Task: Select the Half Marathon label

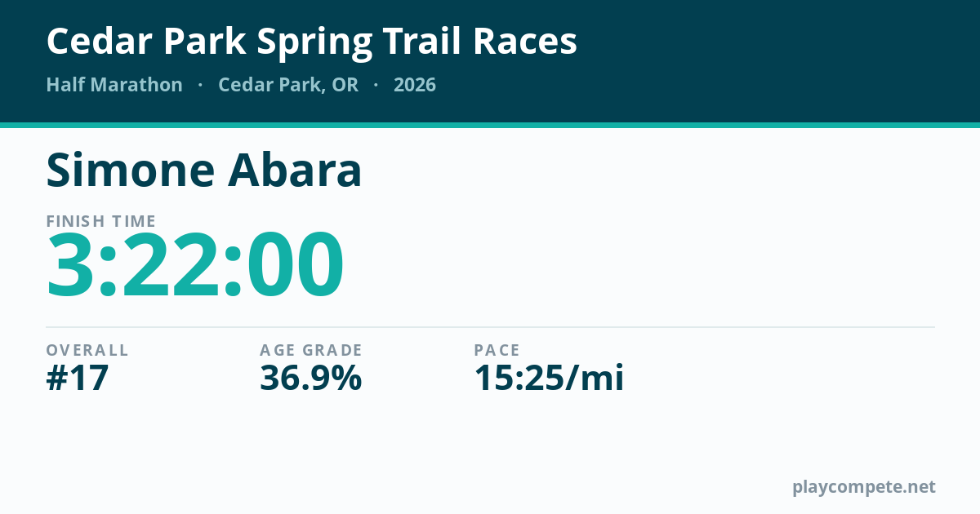Action: coord(114,85)
